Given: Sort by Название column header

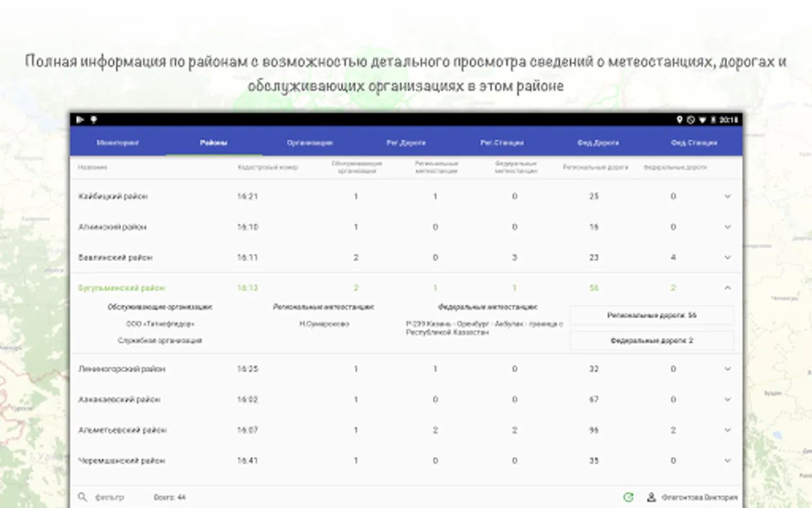Looking at the screenshot, I should (92, 168).
